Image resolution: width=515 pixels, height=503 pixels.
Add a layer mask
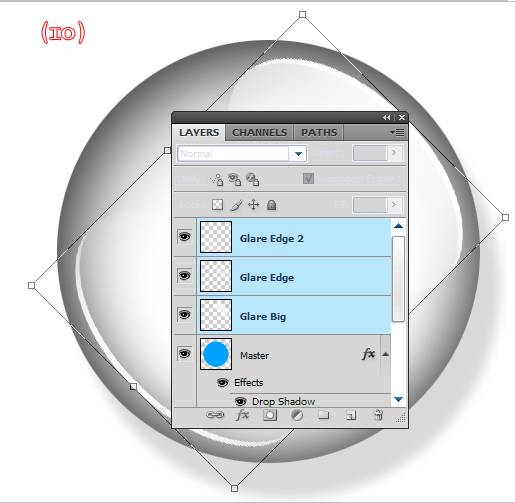pos(270,415)
